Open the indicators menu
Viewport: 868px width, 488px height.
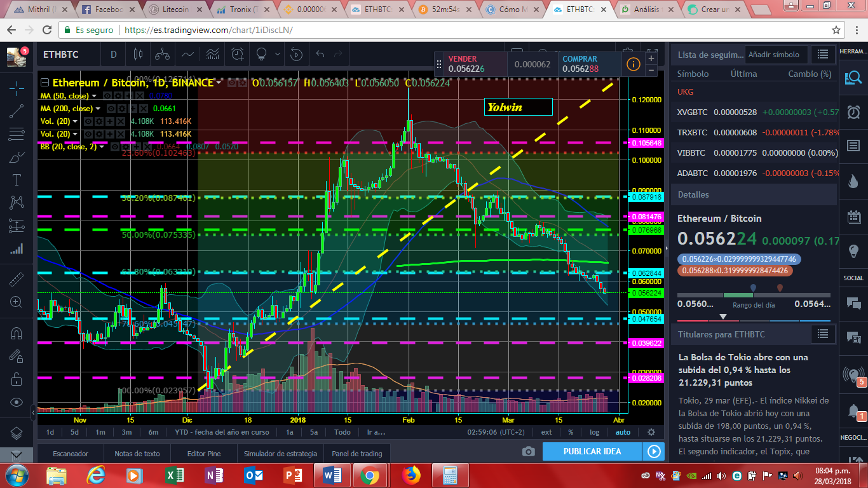[187, 55]
